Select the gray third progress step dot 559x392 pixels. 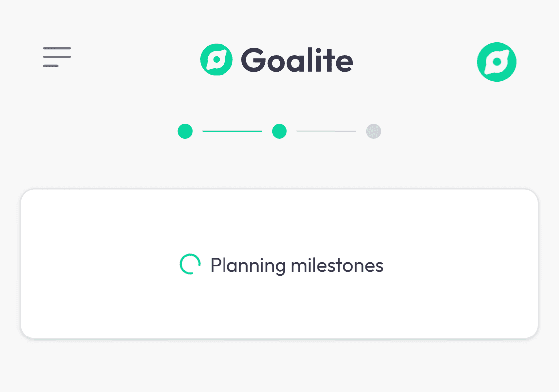(x=373, y=131)
